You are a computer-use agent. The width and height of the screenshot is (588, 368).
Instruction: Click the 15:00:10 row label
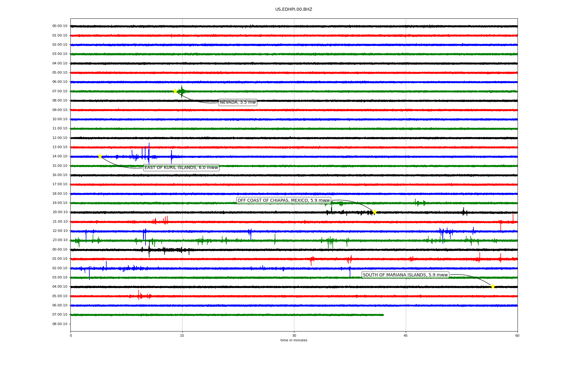coord(60,166)
